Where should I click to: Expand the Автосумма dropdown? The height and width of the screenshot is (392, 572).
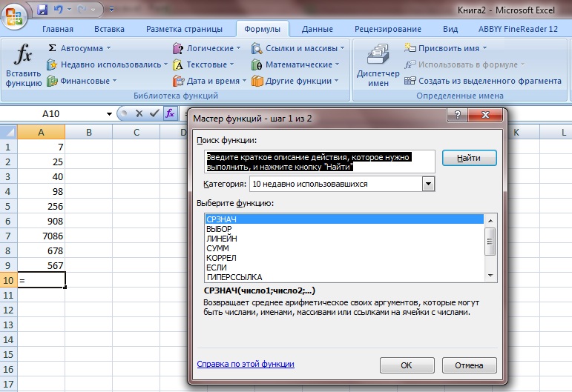pos(108,48)
